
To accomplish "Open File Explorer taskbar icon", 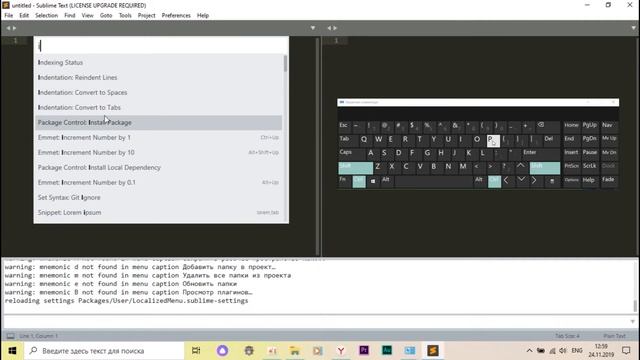I will [295, 351].
